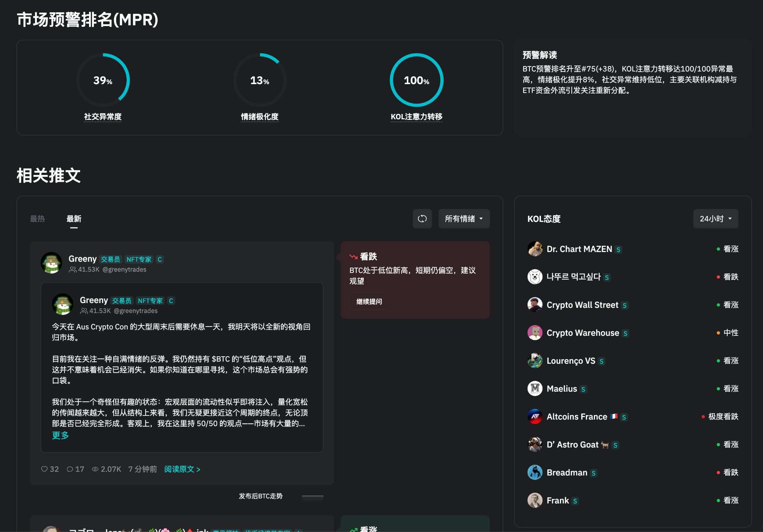Click the refresh icon above the tweet list
Image resolution: width=763 pixels, height=532 pixels.
(422, 219)
